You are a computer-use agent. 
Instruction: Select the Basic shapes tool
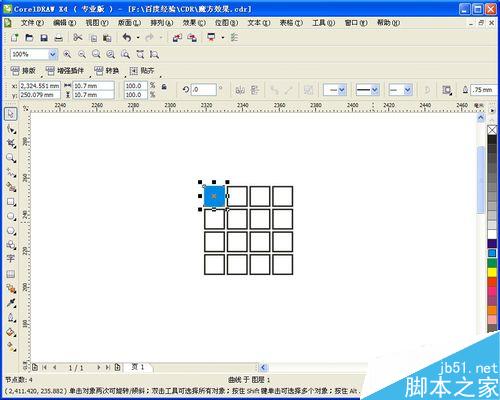[11, 245]
